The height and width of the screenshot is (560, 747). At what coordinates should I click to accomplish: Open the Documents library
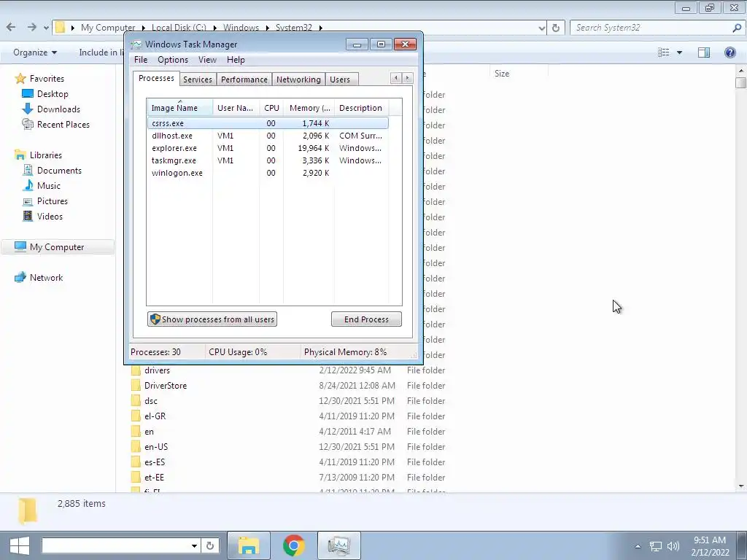(x=59, y=171)
